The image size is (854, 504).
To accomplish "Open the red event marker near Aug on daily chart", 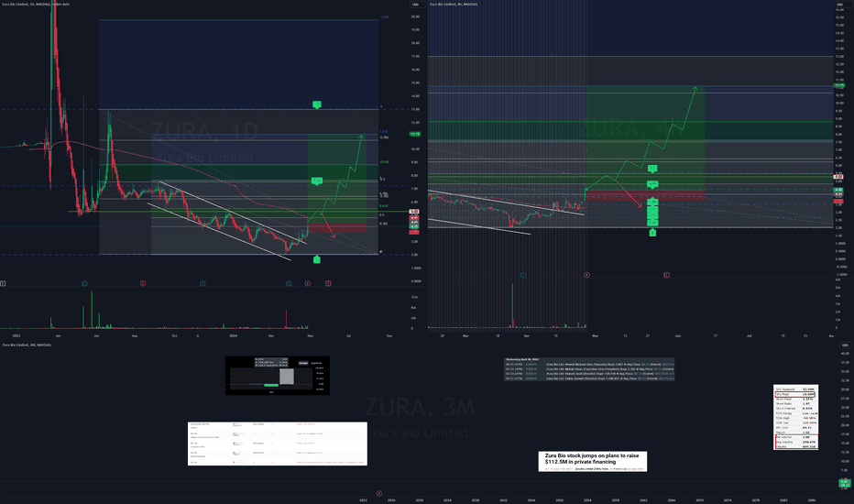I will pyautogui.click(x=143, y=283).
